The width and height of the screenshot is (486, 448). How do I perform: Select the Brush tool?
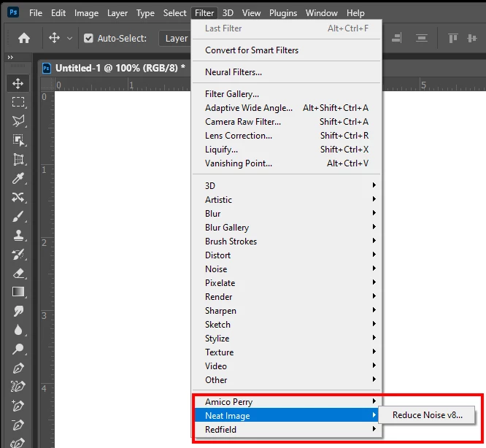[18, 216]
